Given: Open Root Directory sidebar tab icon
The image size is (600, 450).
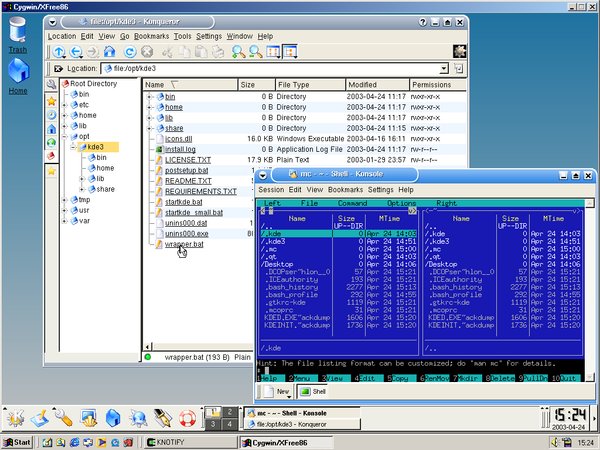Looking at the screenshot, I should [x=51, y=156].
